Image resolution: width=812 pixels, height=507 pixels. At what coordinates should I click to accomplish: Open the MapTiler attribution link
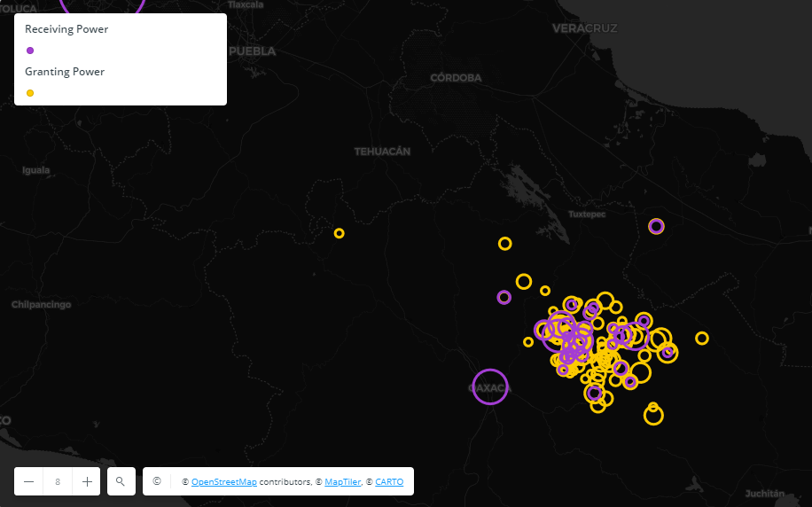342,482
